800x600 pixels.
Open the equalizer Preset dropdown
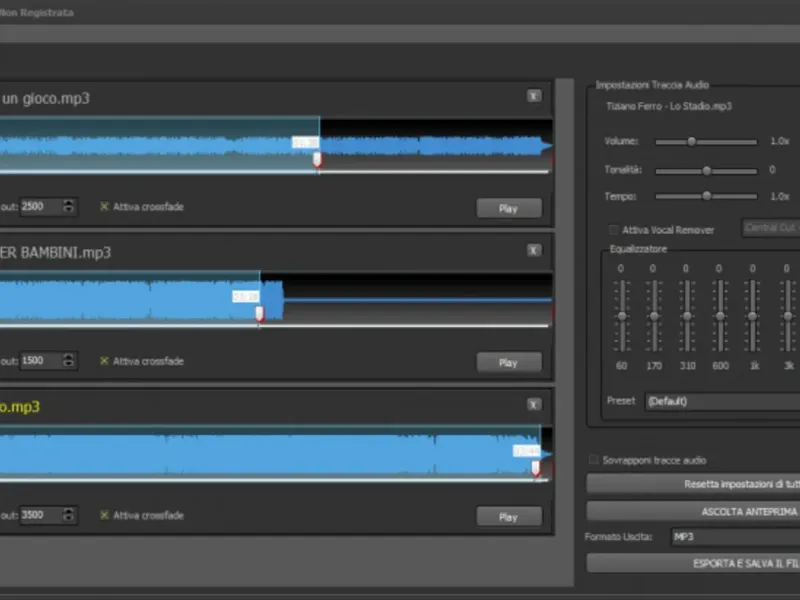pos(722,402)
